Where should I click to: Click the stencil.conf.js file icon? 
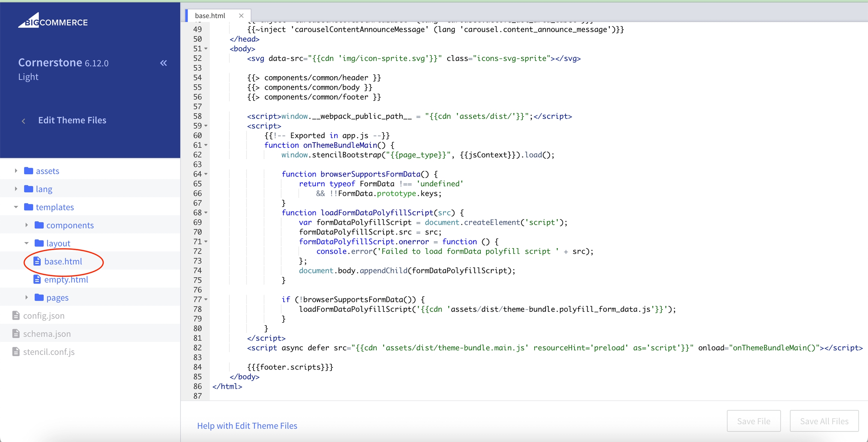pyautogui.click(x=16, y=352)
